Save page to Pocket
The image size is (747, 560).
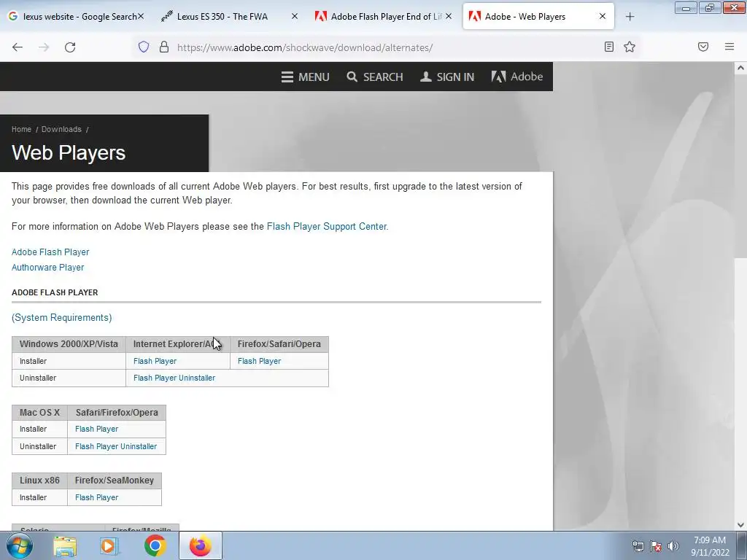click(x=703, y=47)
